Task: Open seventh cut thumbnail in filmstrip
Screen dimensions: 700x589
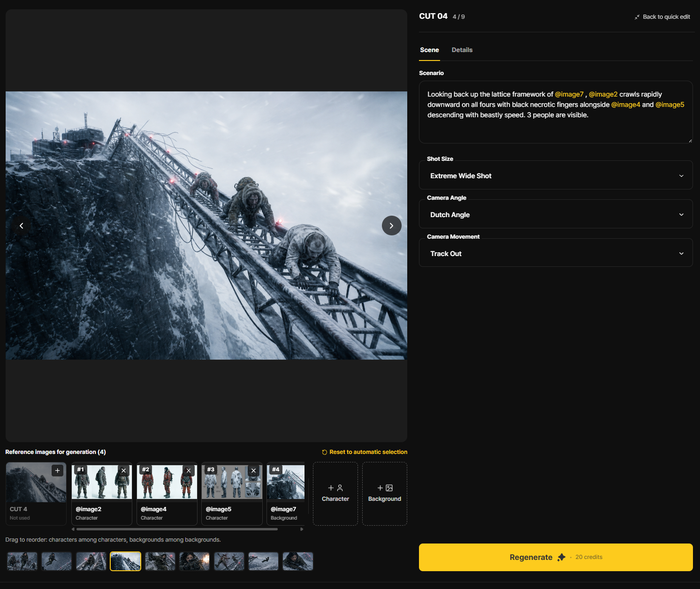Action: click(x=229, y=561)
